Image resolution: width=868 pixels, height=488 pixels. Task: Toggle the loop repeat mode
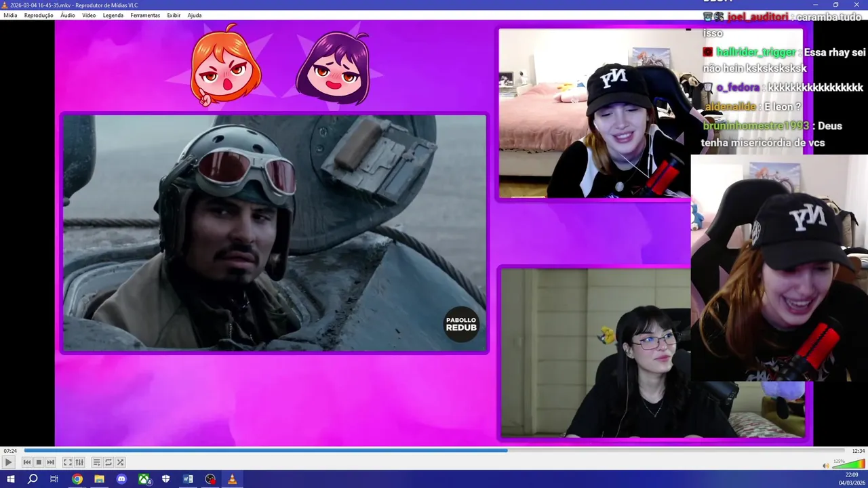[x=108, y=462]
